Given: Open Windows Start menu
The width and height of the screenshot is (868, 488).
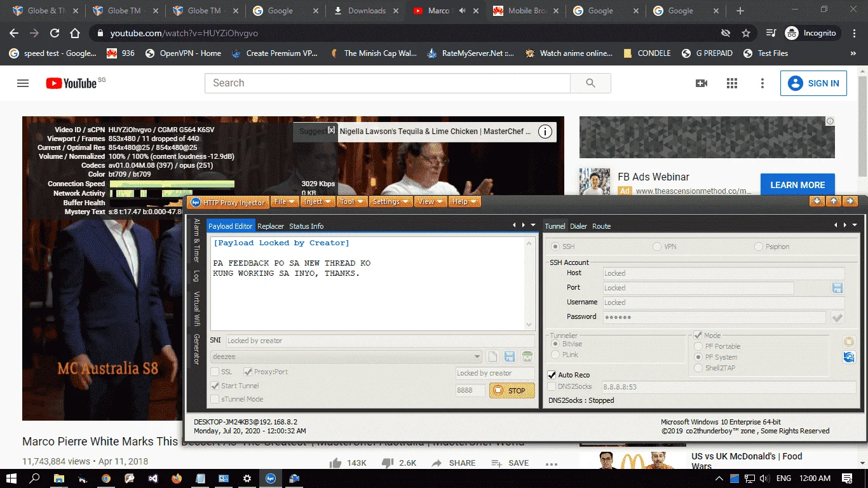Looking at the screenshot, I should pos(11,478).
